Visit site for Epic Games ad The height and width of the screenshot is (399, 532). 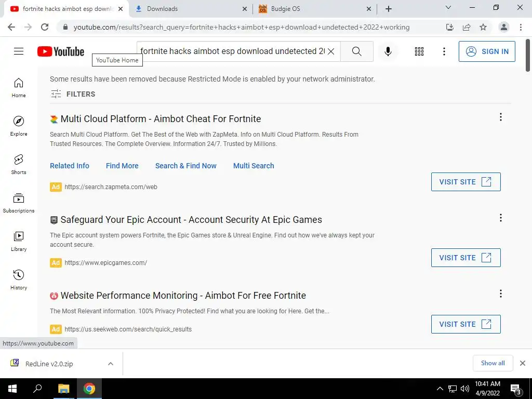pos(466,258)
